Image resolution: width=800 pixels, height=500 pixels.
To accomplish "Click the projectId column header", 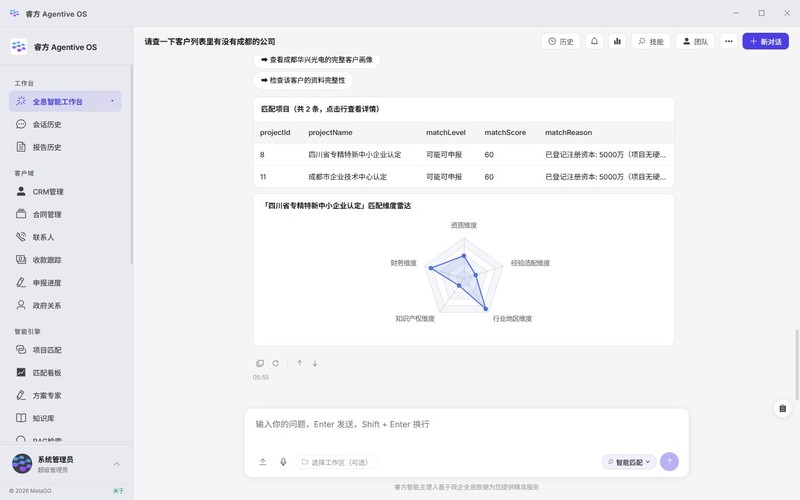I will click(275, 133).
